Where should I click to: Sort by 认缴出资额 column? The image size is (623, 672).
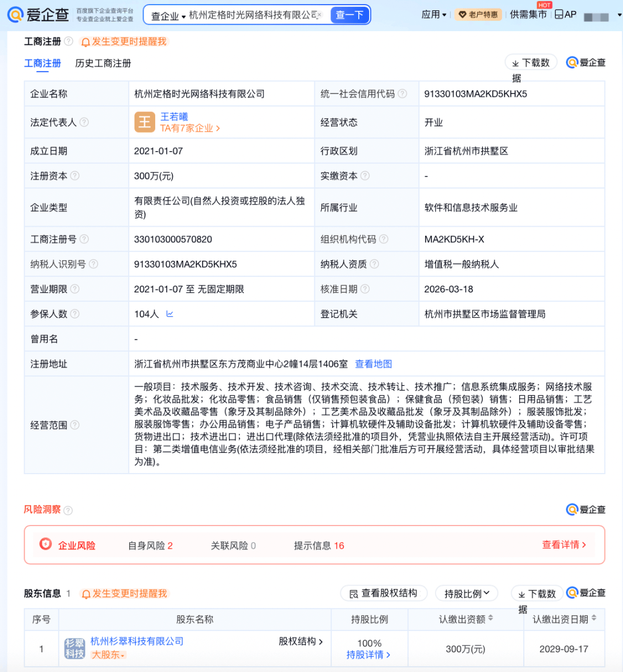pos(491,618)
